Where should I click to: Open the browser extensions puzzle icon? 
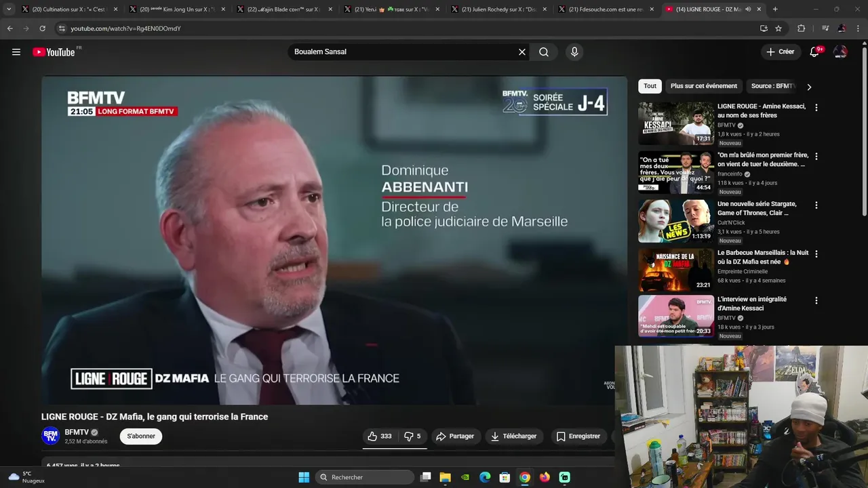tap(801, 28)
